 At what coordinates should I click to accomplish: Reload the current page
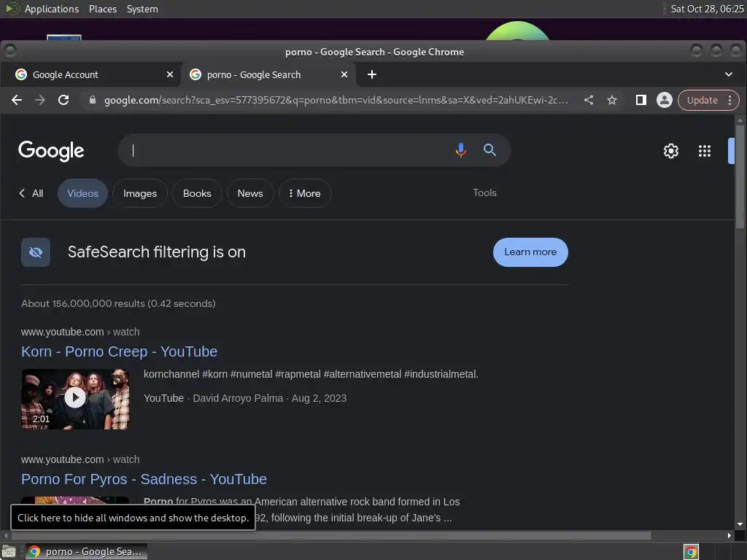63,100
